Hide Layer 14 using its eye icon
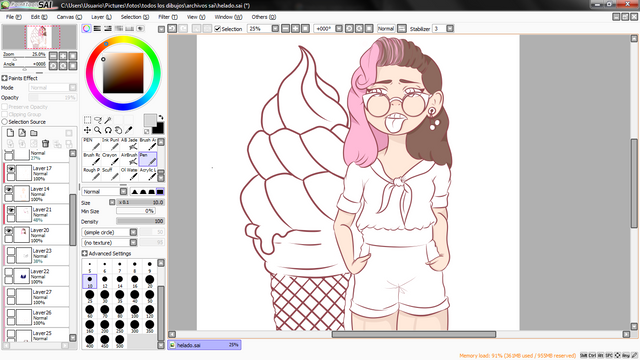This screenshot has height=360, width=640. point(9,189)
